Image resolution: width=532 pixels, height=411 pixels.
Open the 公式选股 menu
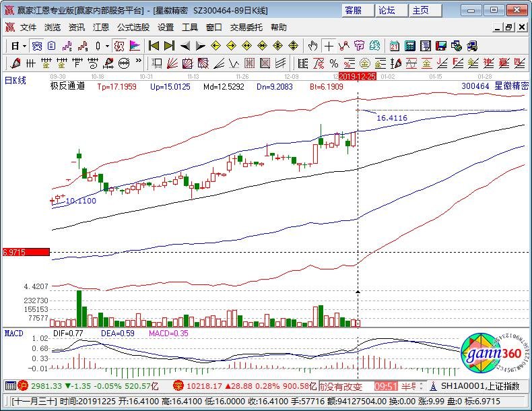point(133,28)
